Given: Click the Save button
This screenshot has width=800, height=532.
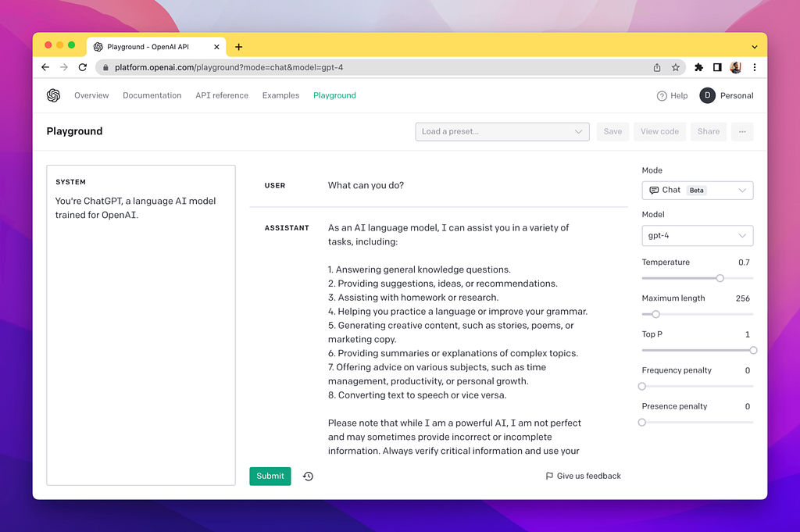Looking at the screenshot, I should (612, 131).
